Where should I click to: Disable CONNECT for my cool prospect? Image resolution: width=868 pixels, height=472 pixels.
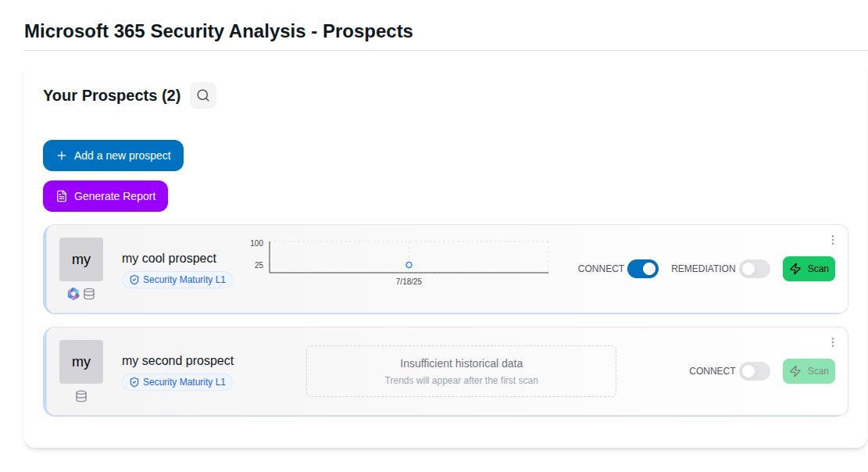(643, 268)
